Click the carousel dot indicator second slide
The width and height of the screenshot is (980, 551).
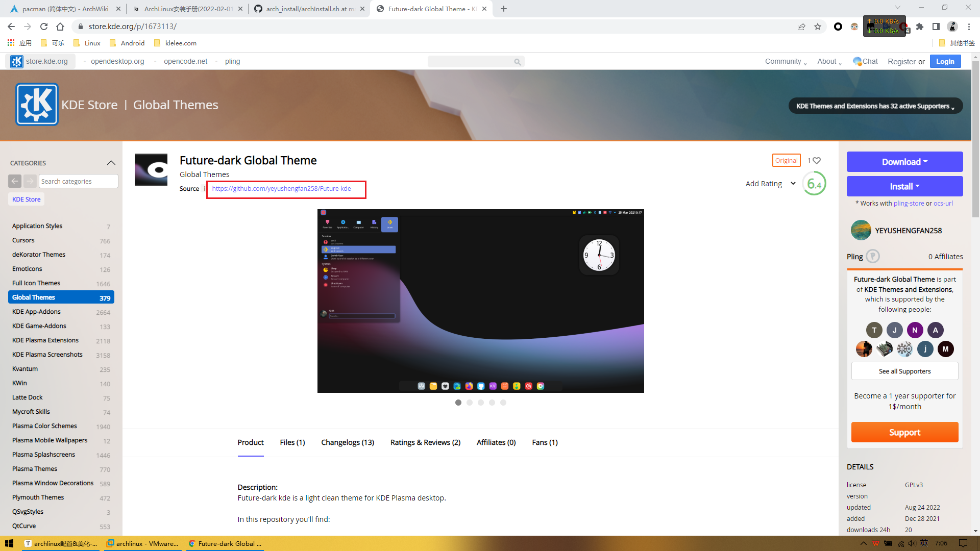click(x=469, y=403)
